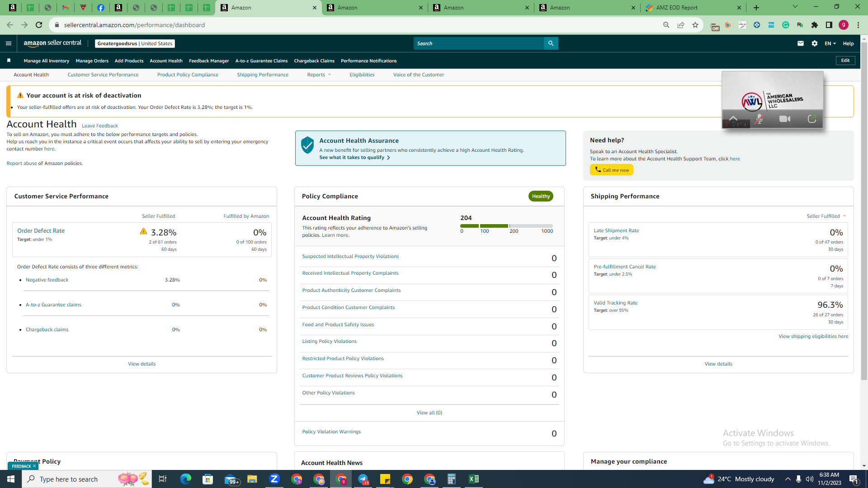Click the Windows Start button
Image resolution: width=868 pixels, height=488 pixels.
11,479
